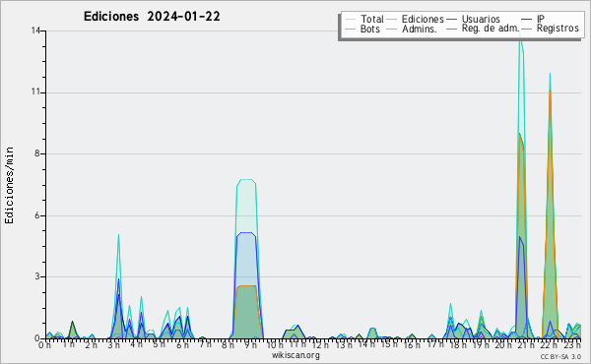This screenshot has width=591, height=364.
Task: Click the 11 value on y-axis
Action: pyautogui.click(x=36, y=92)
